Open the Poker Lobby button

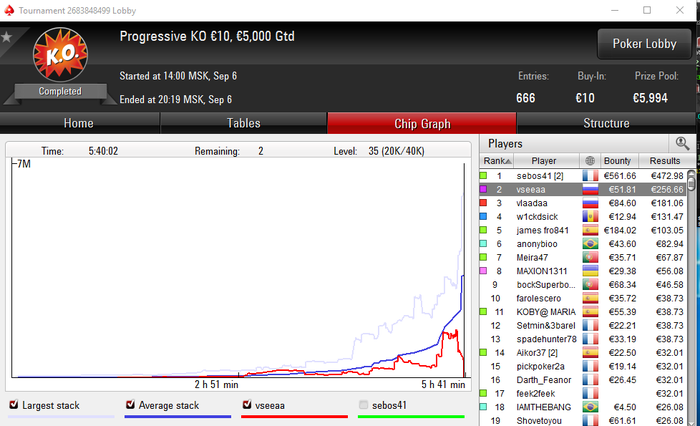tap(644, 44)
